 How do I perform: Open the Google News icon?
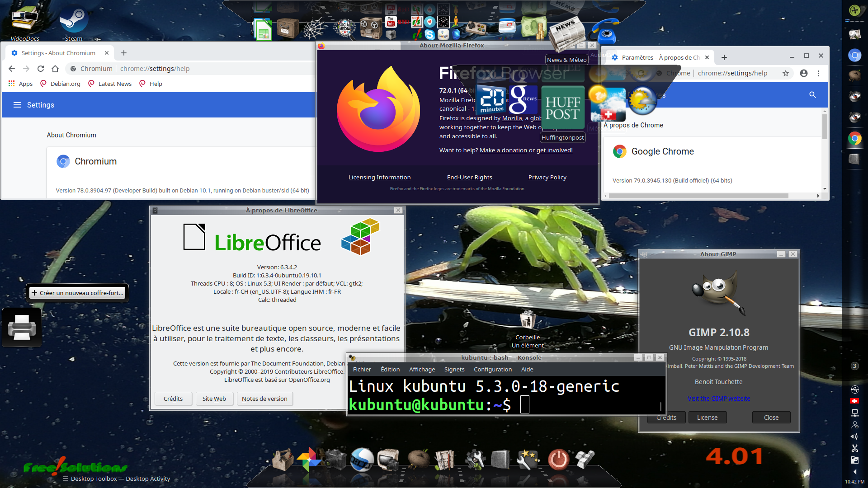point(524,99)
